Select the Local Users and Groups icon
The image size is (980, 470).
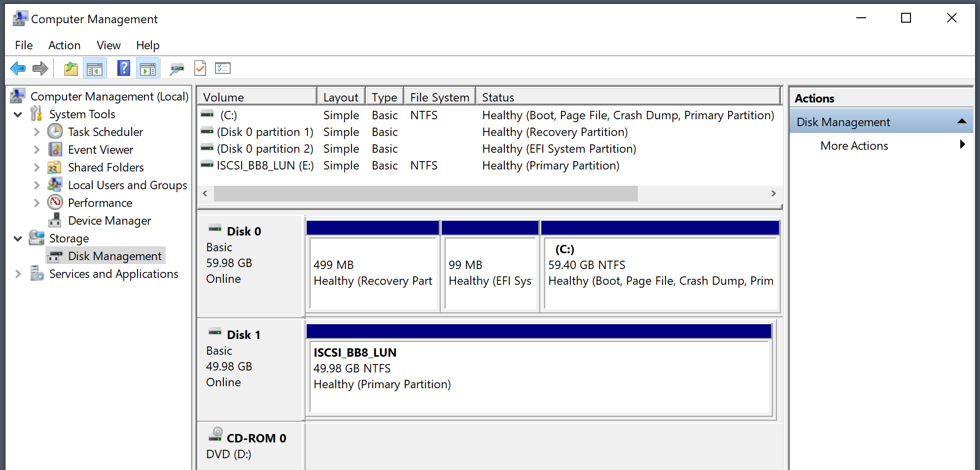tap(55, 185)
